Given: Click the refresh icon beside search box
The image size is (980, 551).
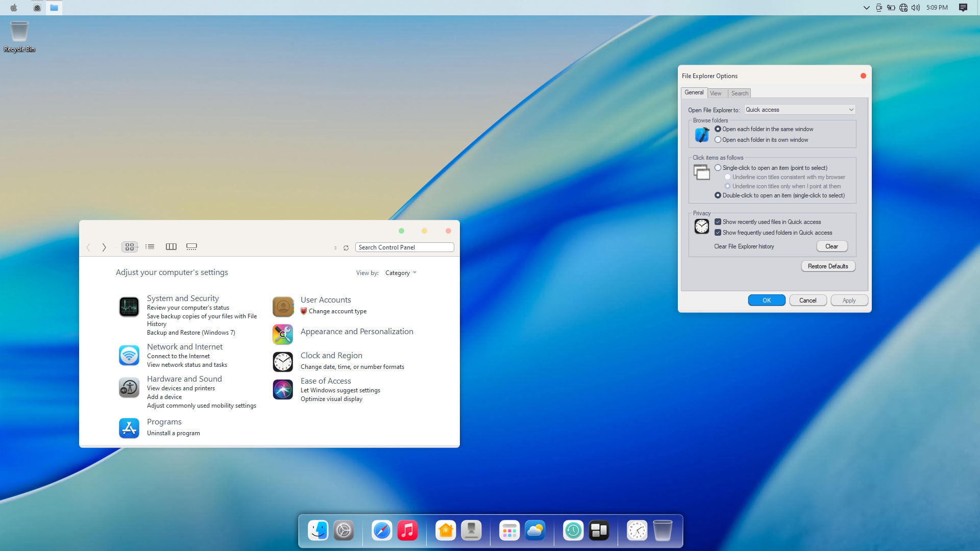Looking at the screenshot, I should coord(346,248).
